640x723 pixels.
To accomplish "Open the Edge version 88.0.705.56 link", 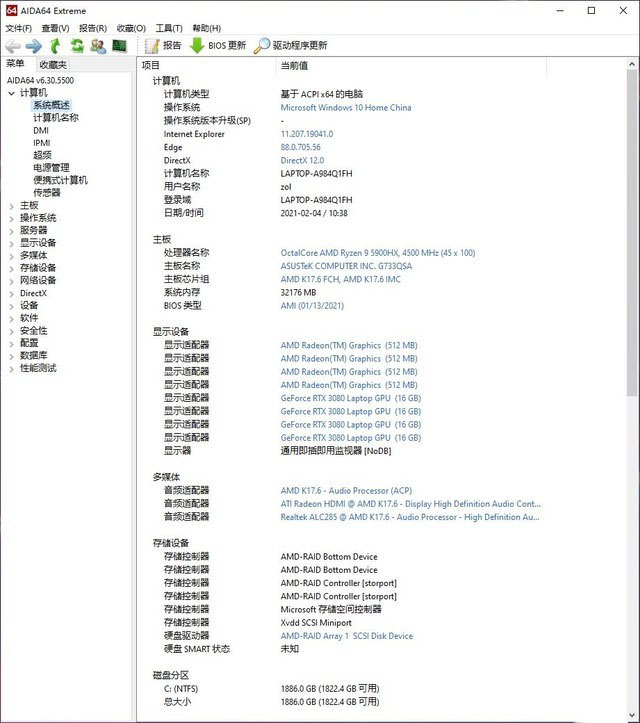I will 301,147.
